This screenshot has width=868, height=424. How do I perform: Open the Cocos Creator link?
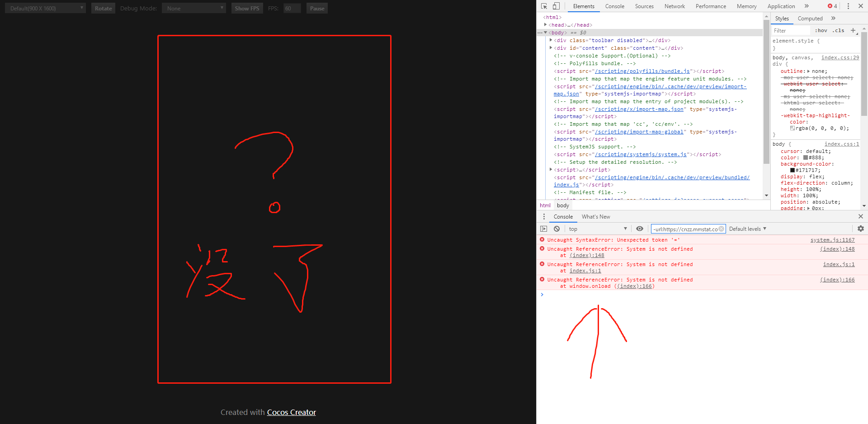tap(292, 412)
